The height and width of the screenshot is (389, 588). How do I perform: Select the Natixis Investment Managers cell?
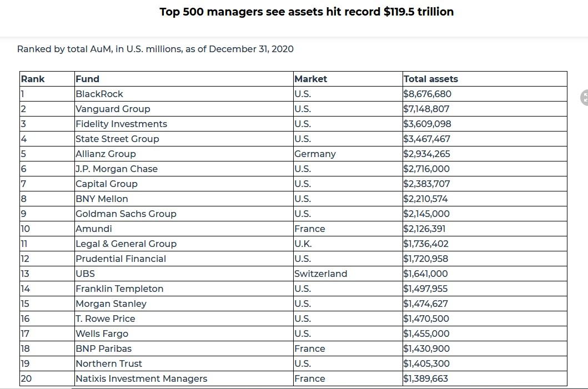click(142, 378)
